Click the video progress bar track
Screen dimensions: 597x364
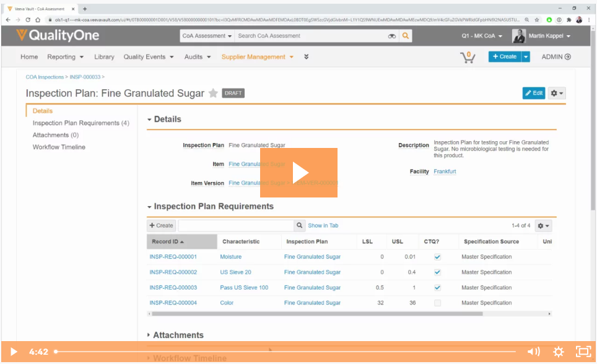pos(285,352)
